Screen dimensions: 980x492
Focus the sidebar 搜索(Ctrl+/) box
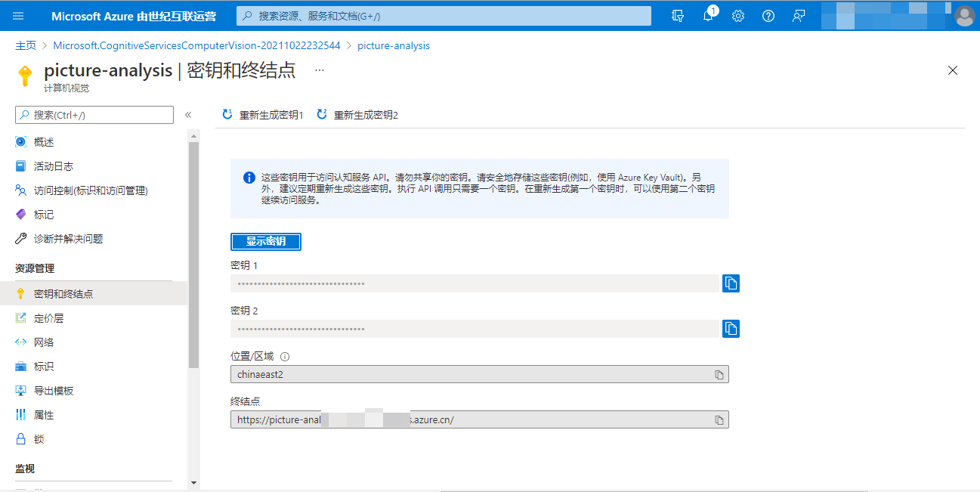coord(94,115)
